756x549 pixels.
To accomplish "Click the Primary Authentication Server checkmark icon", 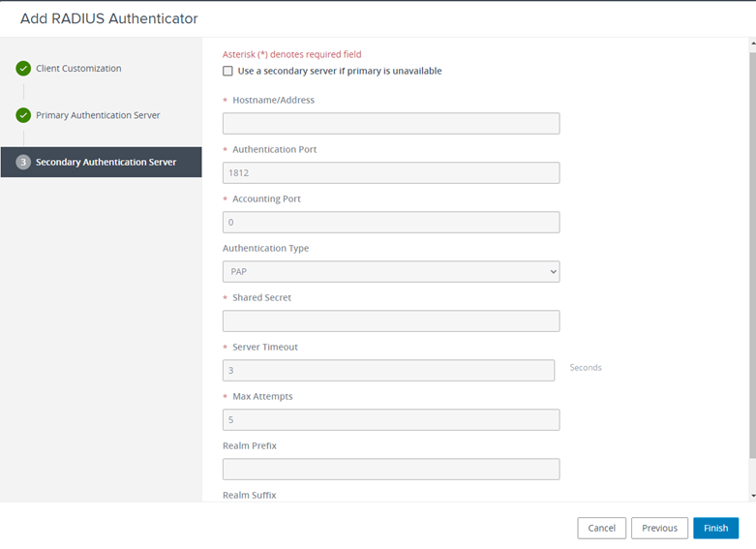I will point(23,115).
